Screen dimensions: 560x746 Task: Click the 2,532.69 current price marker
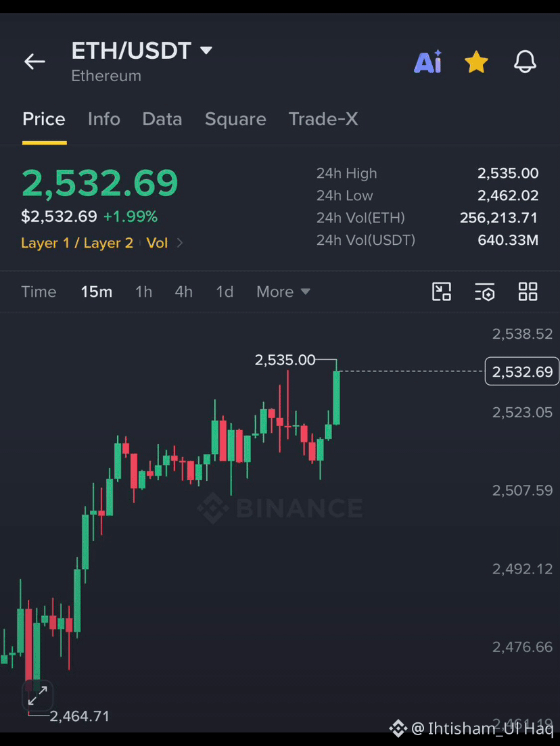522,371
